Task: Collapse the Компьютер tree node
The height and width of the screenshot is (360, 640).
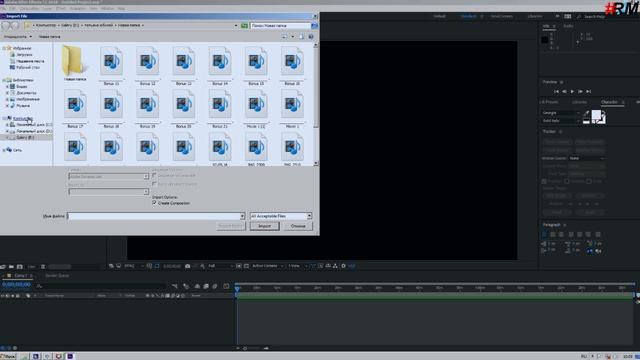Action: pyautogui.click(x=4, y=118)
